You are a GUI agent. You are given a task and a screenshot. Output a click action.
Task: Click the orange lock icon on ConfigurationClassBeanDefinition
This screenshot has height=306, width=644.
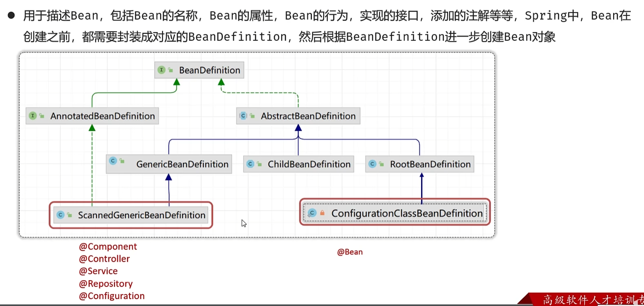pos(322,213)
